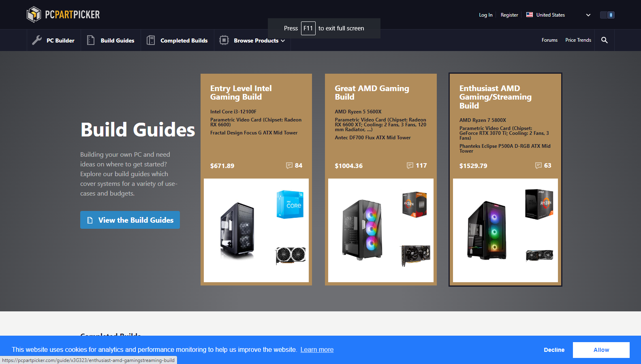Click comment icon on Great AMD Gaming build
Screen dimensions: 641x364
410,166
